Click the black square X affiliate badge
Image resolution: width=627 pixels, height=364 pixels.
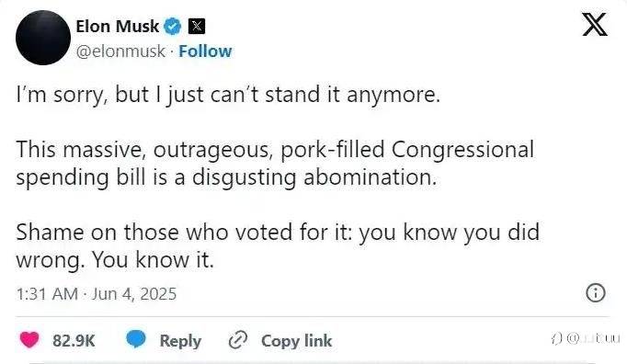click(197, 27)
